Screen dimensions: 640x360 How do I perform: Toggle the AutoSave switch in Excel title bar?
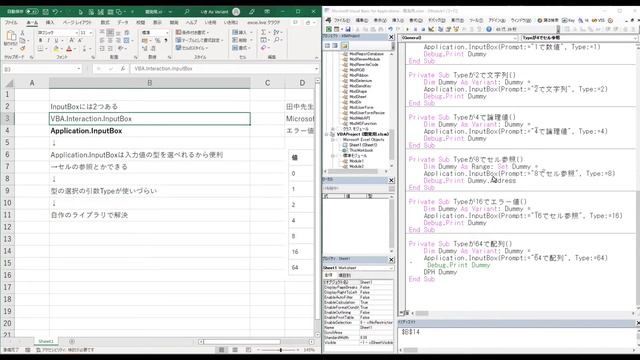tap(32, 11)
